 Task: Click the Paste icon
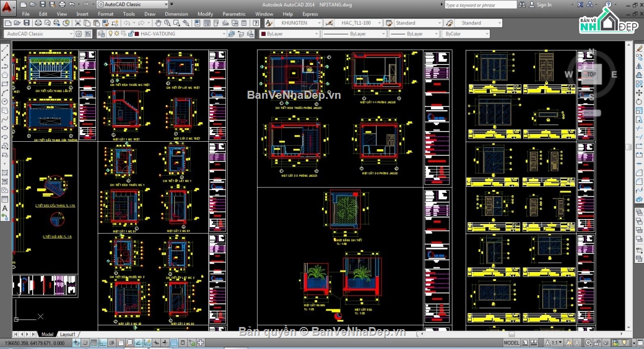point(96,23)
